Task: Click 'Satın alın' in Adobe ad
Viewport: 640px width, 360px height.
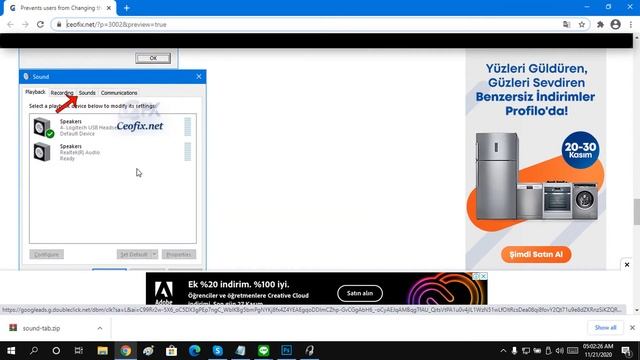Action: 360,293
